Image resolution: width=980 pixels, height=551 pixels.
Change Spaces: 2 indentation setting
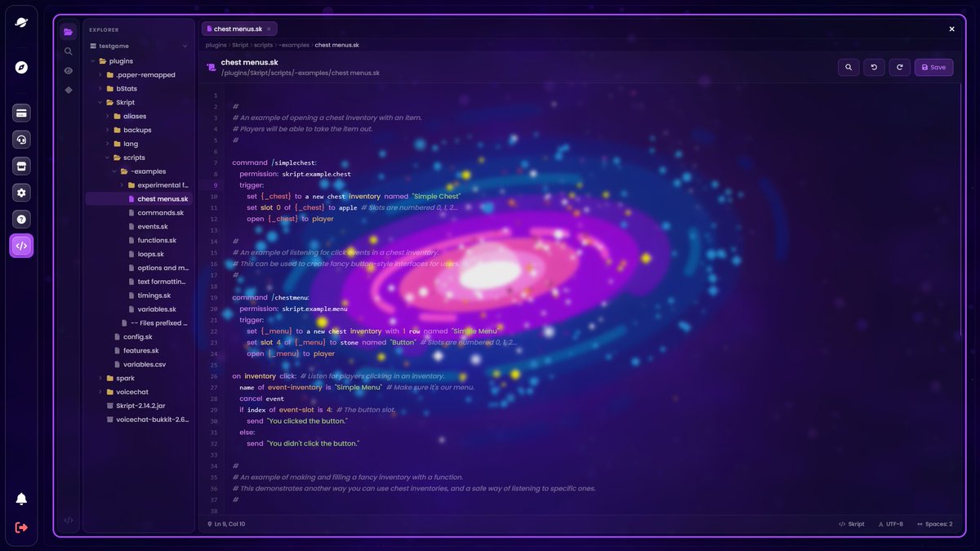tap(935, 524)
